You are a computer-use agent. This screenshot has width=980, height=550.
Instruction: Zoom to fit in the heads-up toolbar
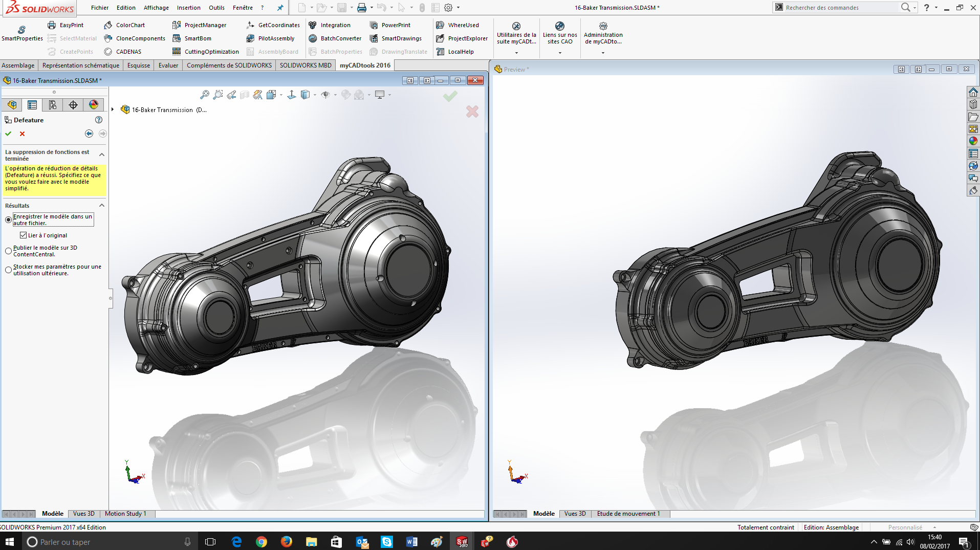[204, 95]
